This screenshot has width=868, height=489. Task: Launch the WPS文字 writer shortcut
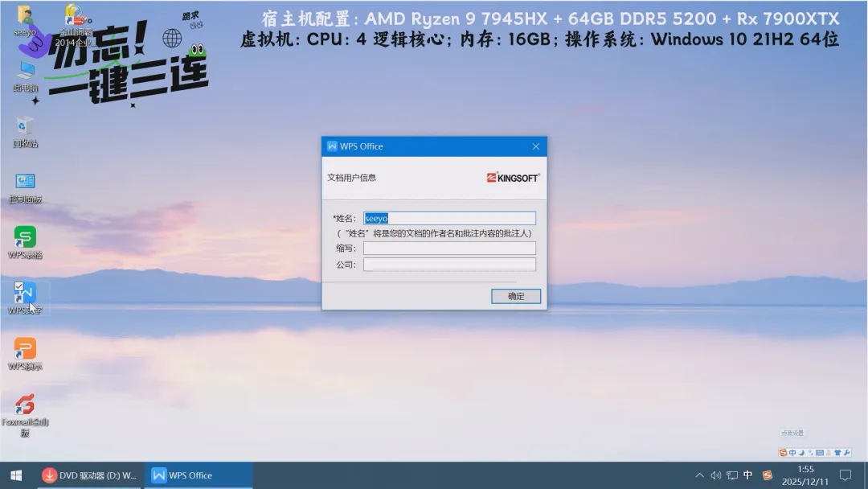coord(25,298)
